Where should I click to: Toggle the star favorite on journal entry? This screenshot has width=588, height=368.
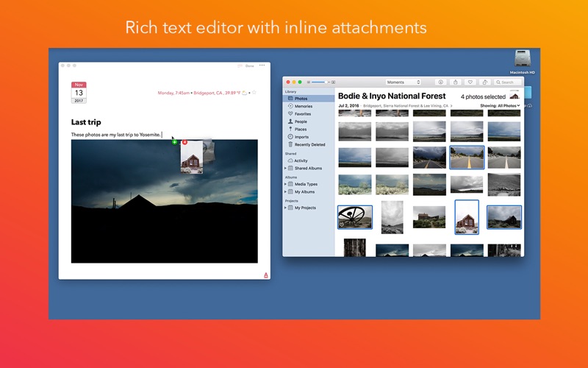pyautogui.click(x=254, y=93)
